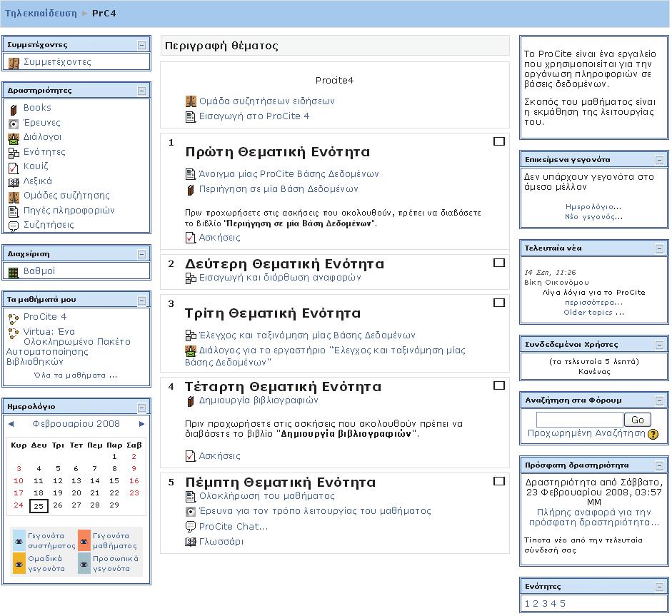
Task: Toggle Προσωπικά γεγονότα eye in calendar legend
Action: coord(84,564)
